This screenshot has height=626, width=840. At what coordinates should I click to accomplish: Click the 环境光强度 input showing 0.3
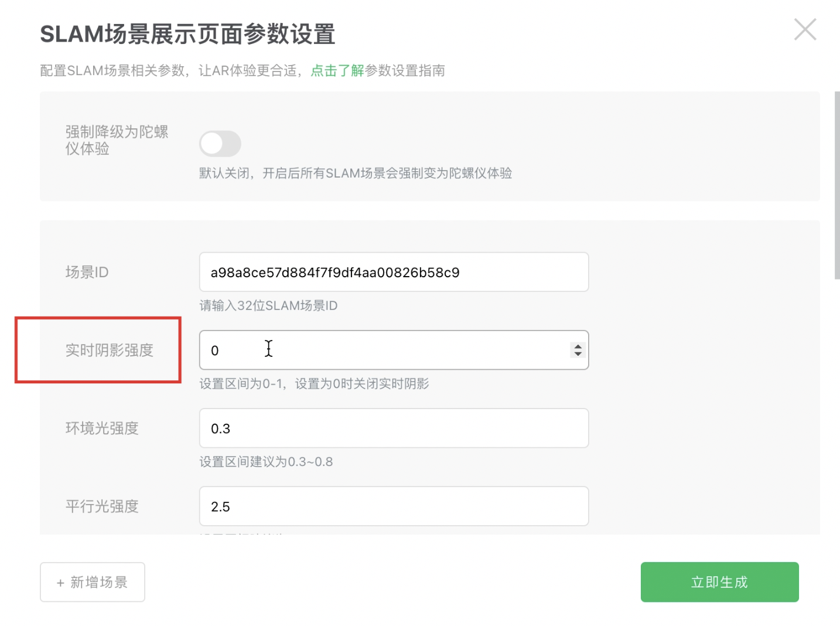394,428
